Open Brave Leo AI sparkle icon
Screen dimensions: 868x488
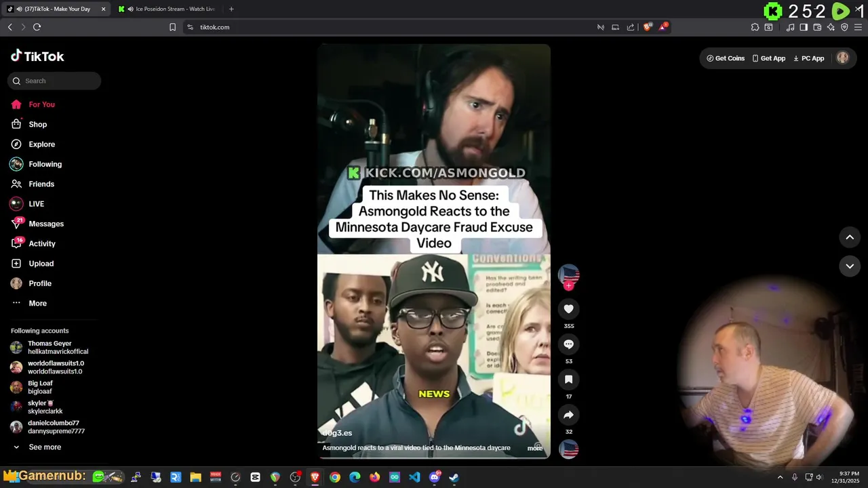[x=831, y=27]
